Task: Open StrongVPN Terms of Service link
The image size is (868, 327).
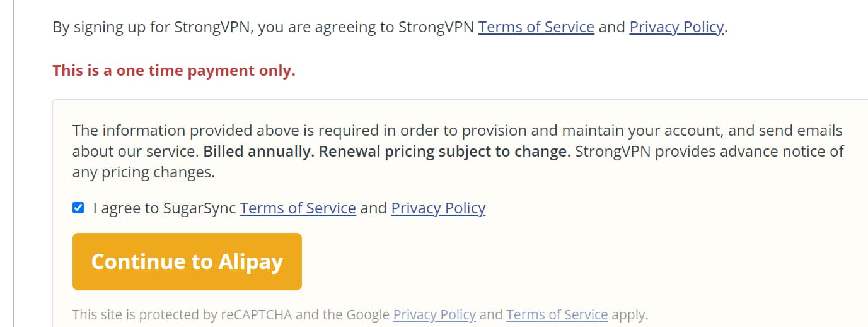Action: coord(536,27)
